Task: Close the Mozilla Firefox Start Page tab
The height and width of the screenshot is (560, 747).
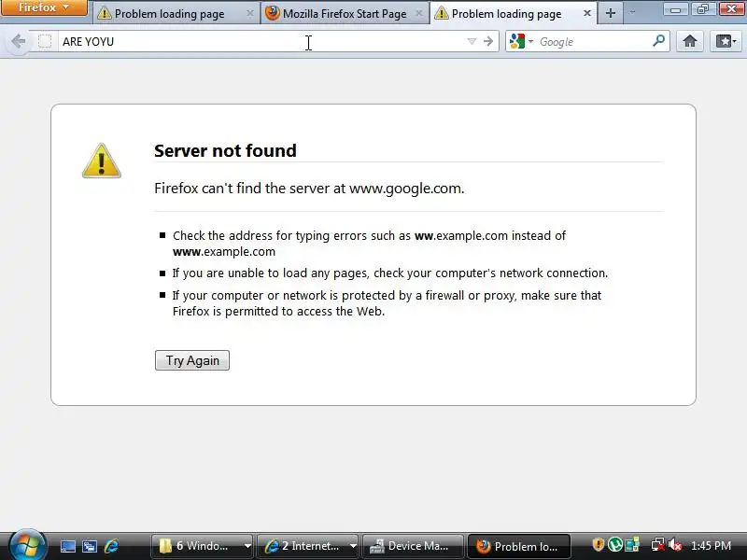Action: (418, 13)
